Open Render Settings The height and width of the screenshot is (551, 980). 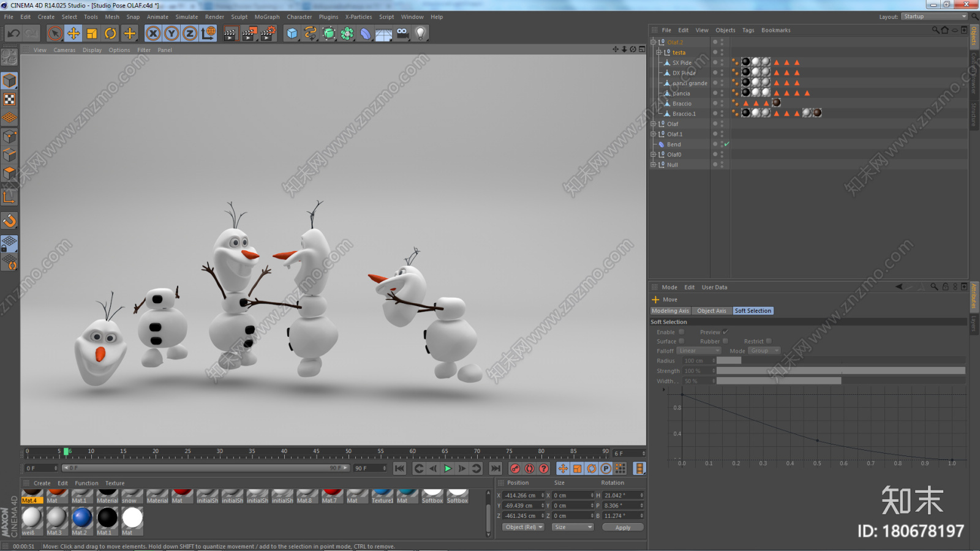coord(268,33)
